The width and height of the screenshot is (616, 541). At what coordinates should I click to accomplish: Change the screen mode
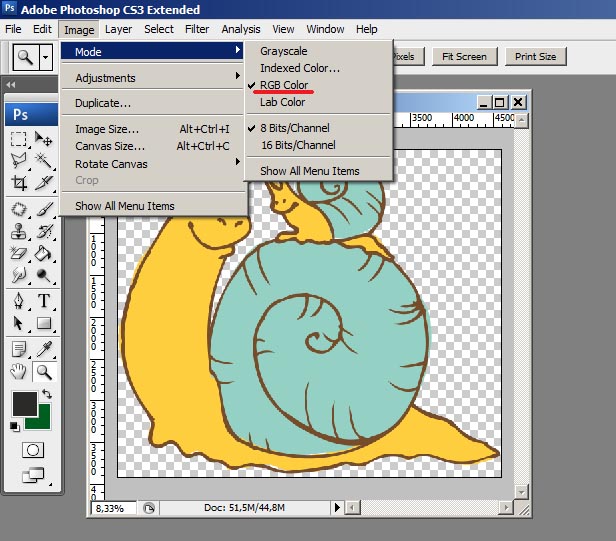(33, 475)
